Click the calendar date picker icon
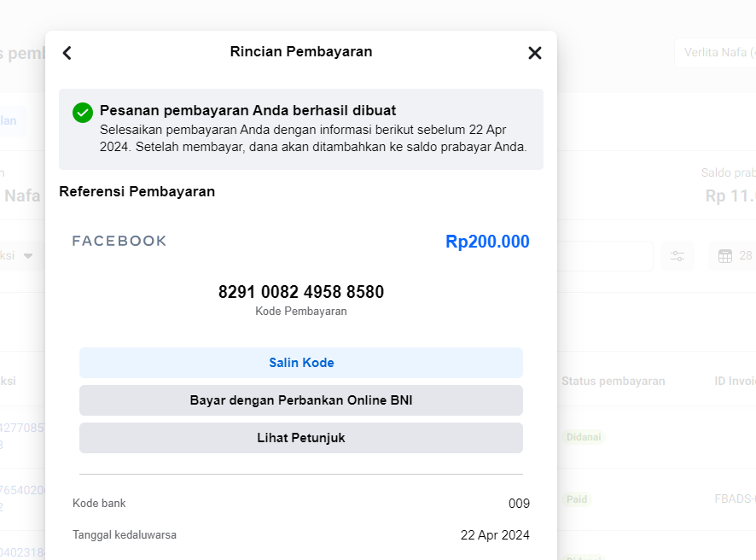756x560 pixels. point(725,256)
